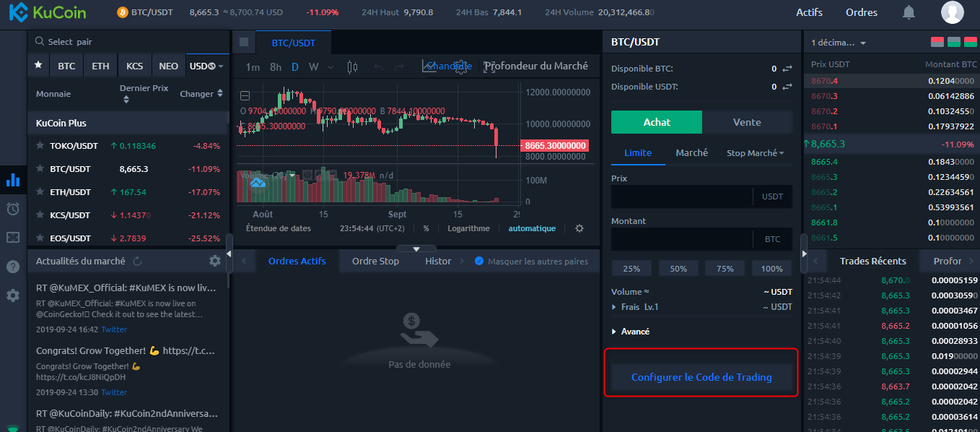Expand more chart time intervals
The height and width of the screenshot is (432, 980).
[331, 67]
